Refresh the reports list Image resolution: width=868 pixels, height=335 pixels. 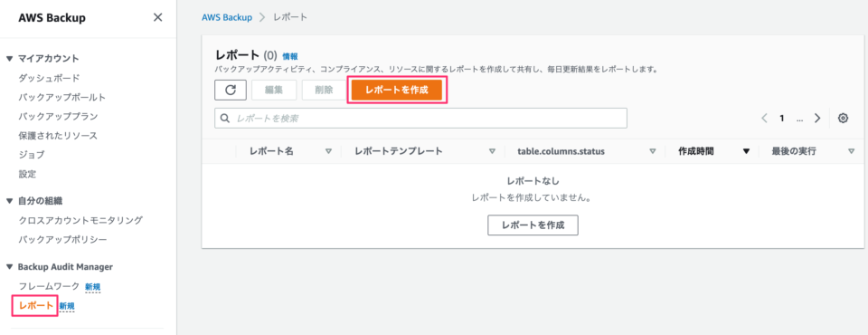[231, 90]
